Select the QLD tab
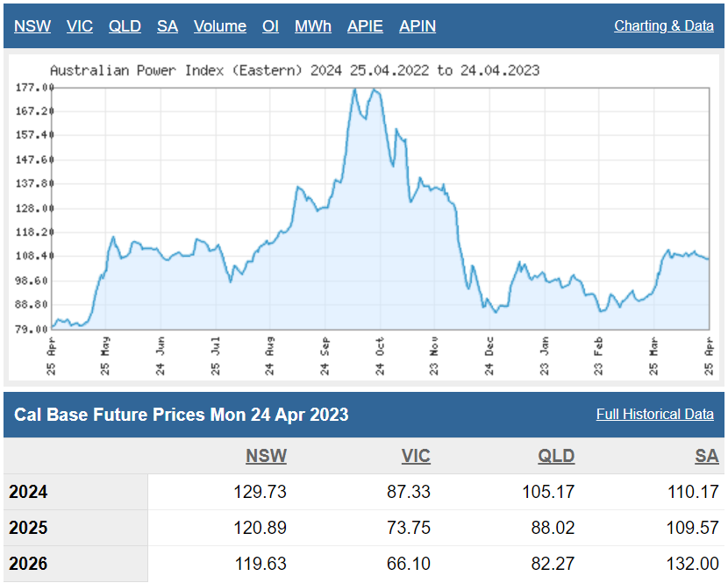Viewport: 728px width, 583px height. point(125,26)
